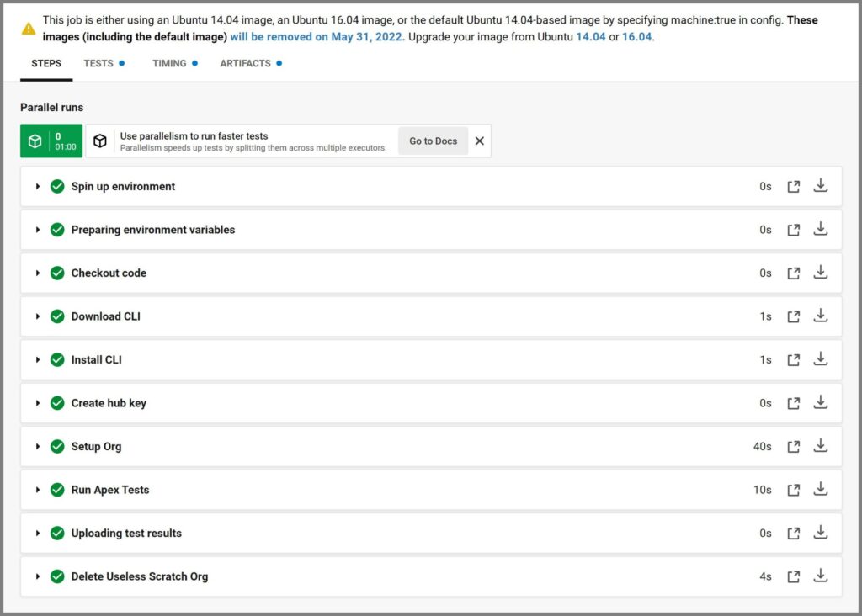Switch to the Tests tab
862x616 pixels.
coord(98,63)
